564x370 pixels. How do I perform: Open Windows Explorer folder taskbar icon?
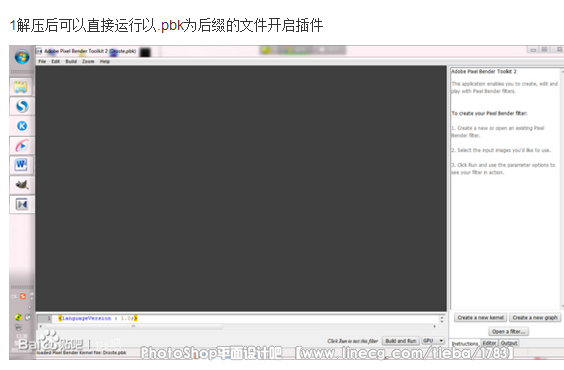(x=21, y=87)
